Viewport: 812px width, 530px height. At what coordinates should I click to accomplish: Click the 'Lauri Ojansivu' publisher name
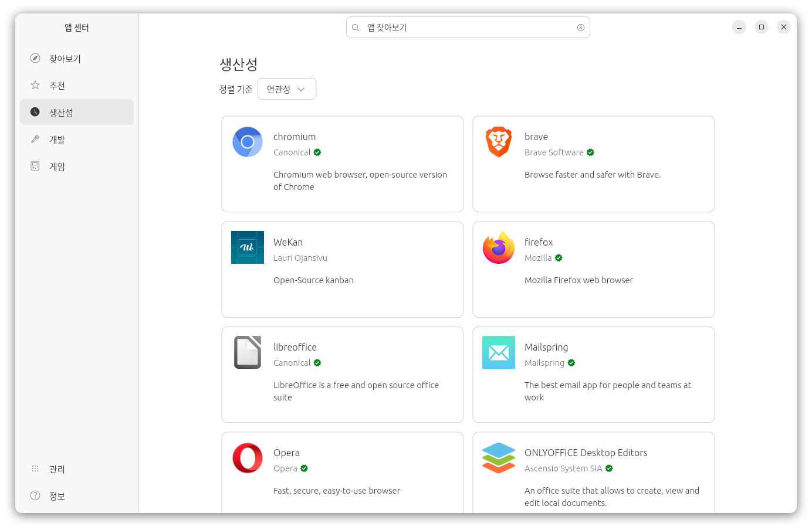(x=300, y=258)
